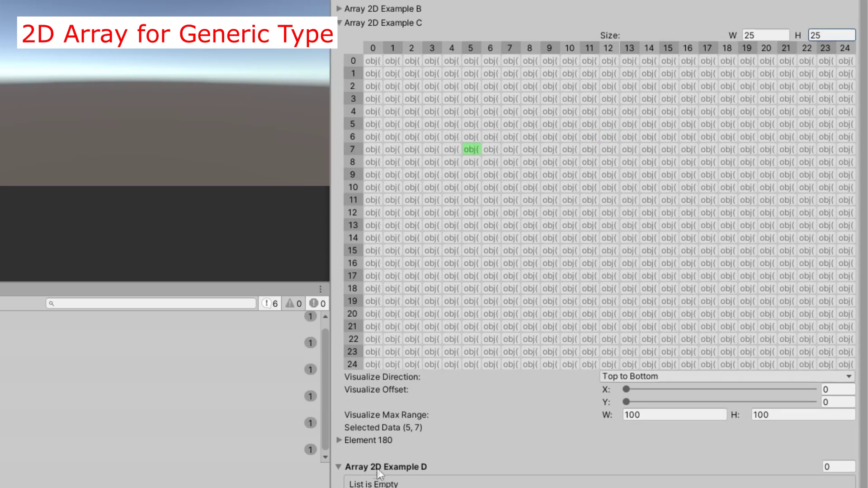Viewport: 868px width, 488px height.
Task: Click row header 0 of the grid
Action: (x=353, y=61)
